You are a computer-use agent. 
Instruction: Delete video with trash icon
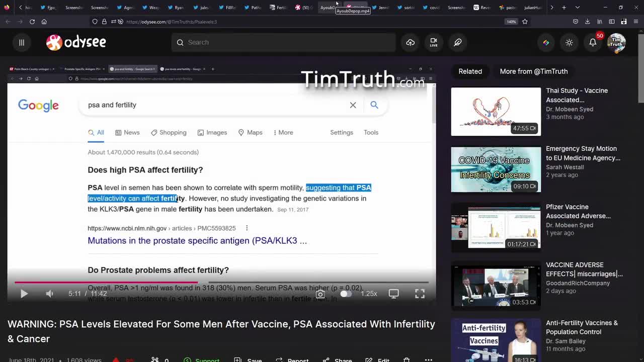(x=407, y=360)
